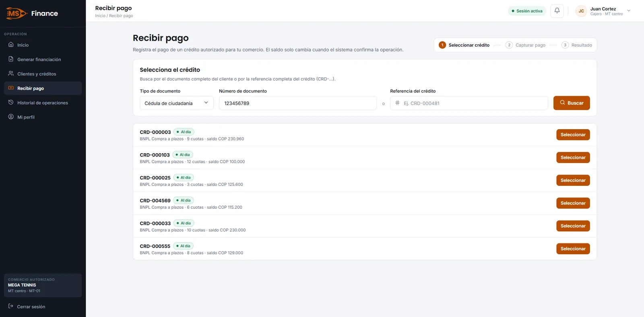Viewport: 644px width, 317px height.
Task: Select credit CRD-000003
Action: click(573, 135)
